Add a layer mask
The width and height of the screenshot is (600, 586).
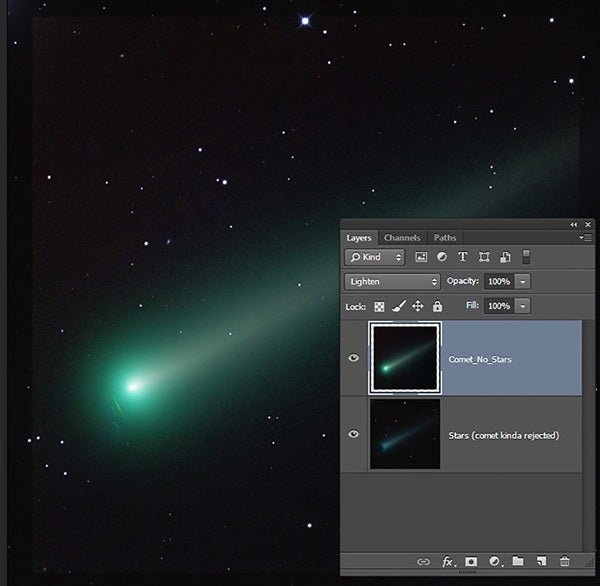471,562
